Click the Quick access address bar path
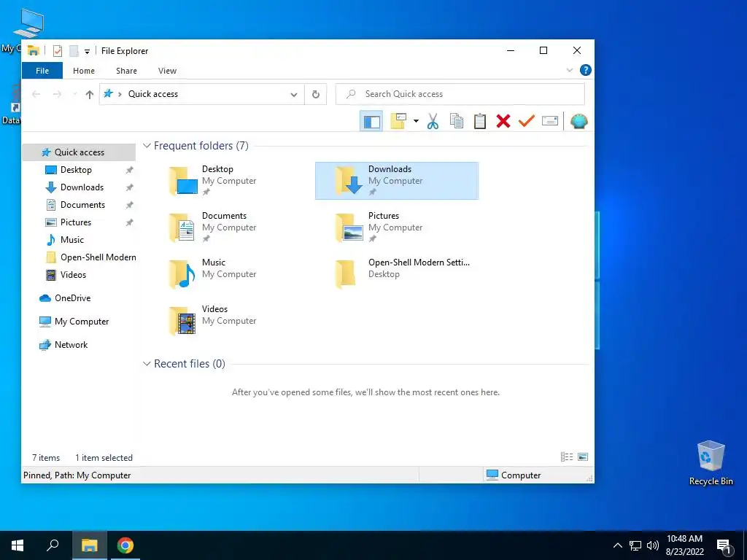Viewport: 747px width, 560px height. tap(153, 94)
